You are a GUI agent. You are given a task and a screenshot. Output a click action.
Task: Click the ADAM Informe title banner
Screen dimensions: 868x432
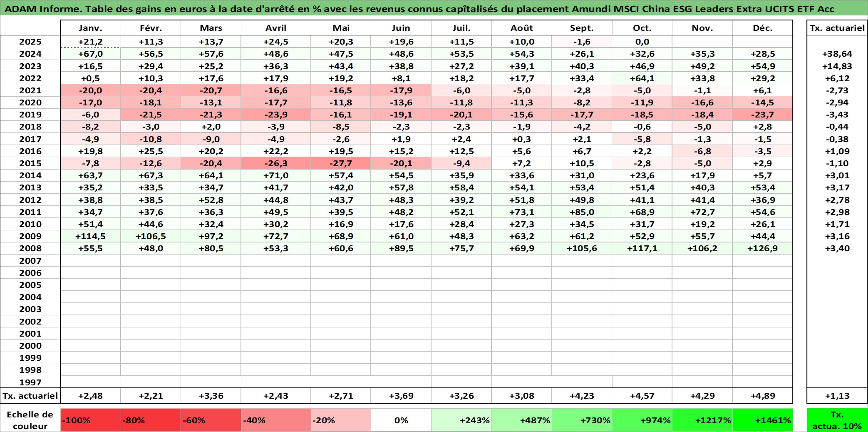tap(434, 8)
